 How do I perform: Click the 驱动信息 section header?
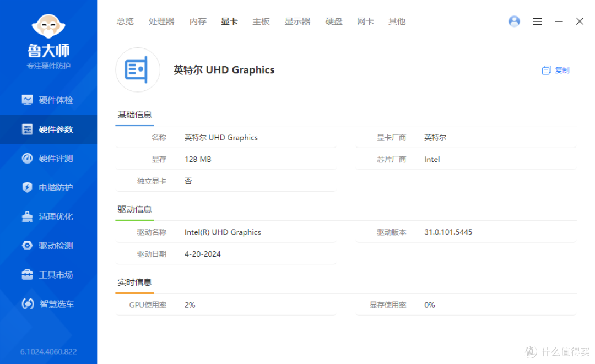click(135, 210)
